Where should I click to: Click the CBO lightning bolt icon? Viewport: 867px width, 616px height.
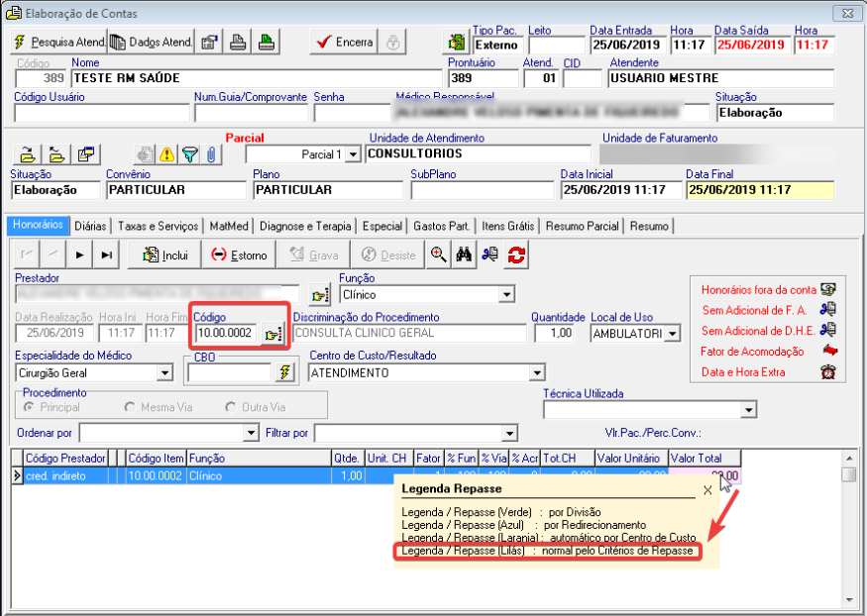coord(284,373)
